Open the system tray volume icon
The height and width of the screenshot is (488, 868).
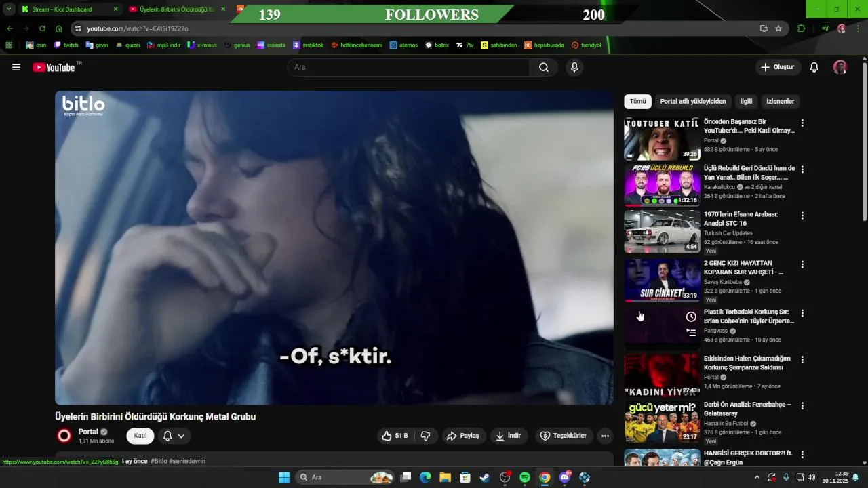tap(812, 477)
